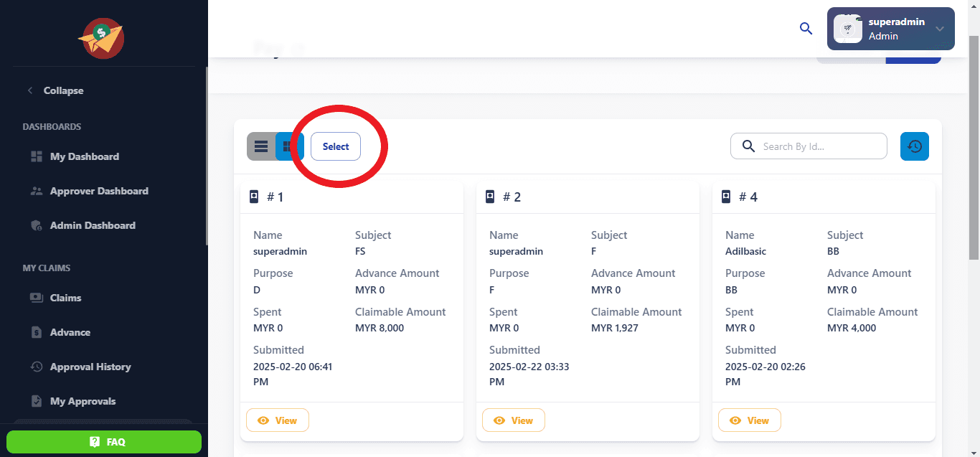Switch to grid view layout
The width and height of the screenshot is (980, 457).
(x=288, y=146)
